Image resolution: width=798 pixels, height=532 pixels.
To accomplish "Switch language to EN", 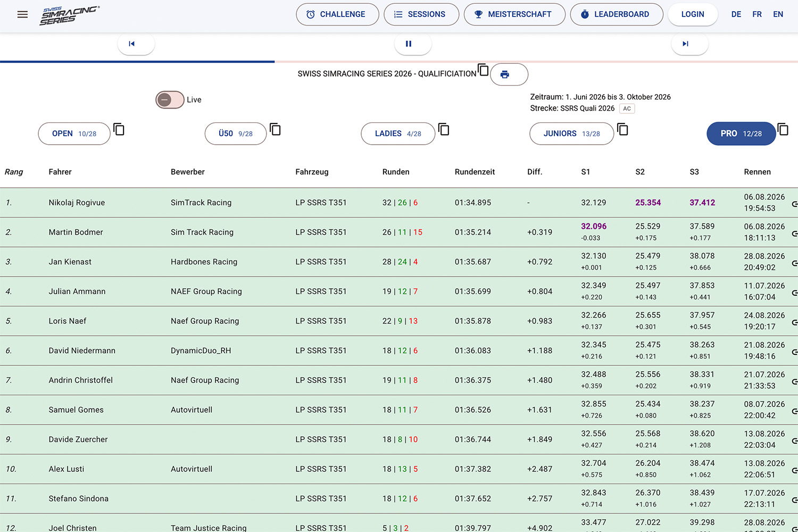I will pos(778,14).
